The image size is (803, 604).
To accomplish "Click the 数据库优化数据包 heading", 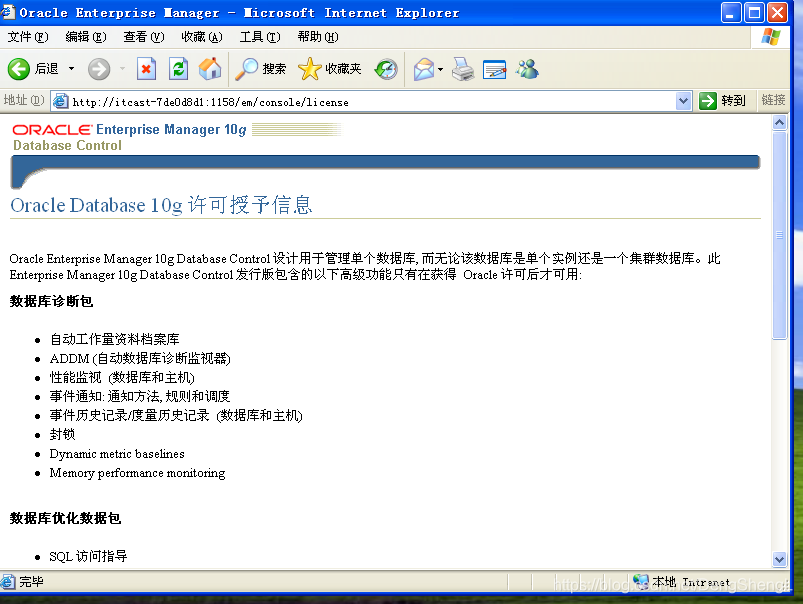I will click(65, 518).
